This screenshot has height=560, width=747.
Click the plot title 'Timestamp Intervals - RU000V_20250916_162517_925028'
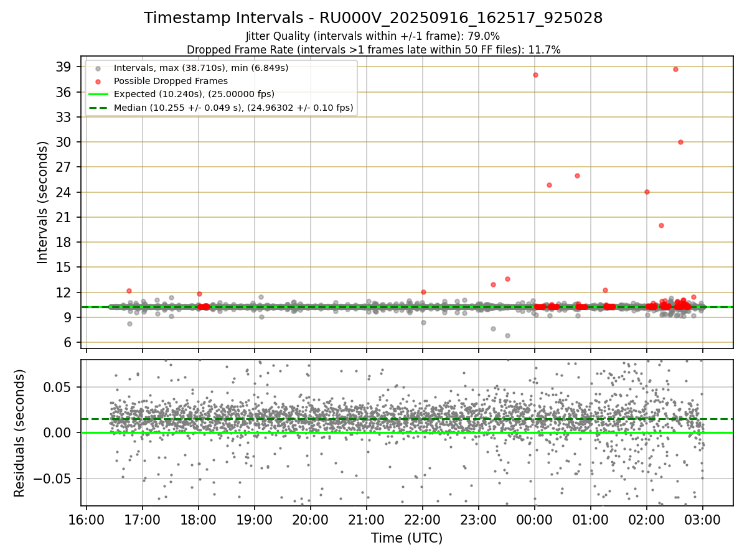click(x=373, y=18)
